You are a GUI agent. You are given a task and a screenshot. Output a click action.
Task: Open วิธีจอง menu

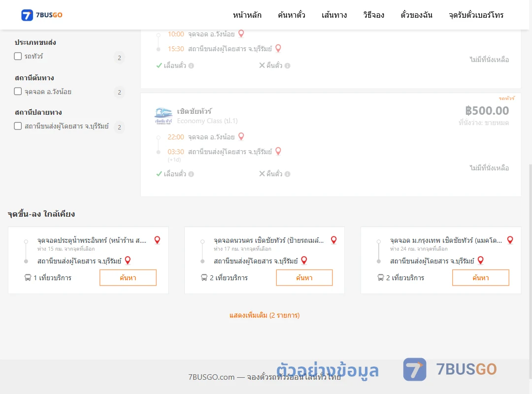[x=373, y=15]
